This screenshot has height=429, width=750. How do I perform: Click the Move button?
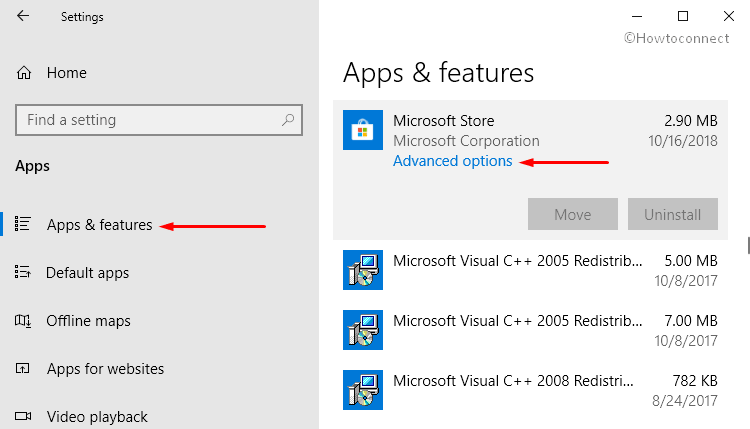coord(573,214)
